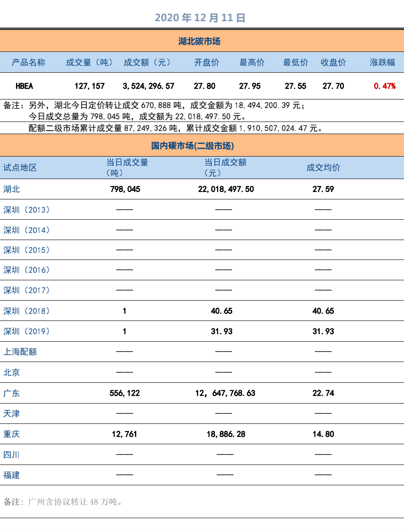Click the 重庆 daily volume 12,761

tap(125, 434)
